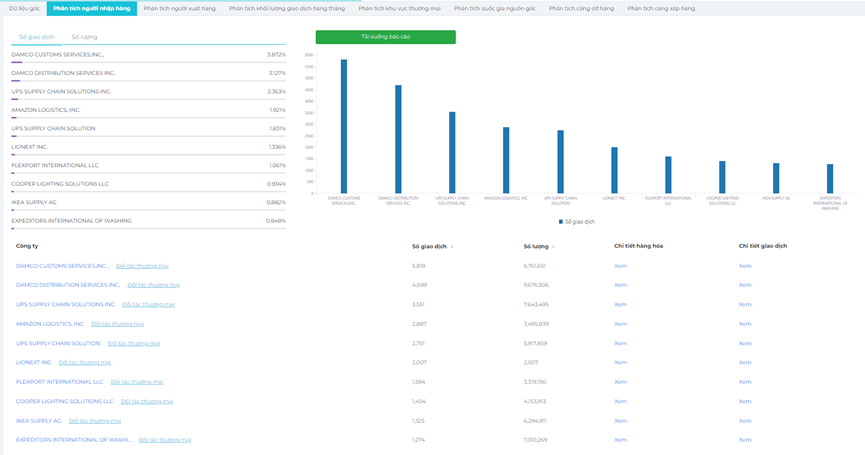View Chi tiết giao dịch for IKEA SUPPLY AG
Viewport: 865px width, 455px height.
point(745,421)
